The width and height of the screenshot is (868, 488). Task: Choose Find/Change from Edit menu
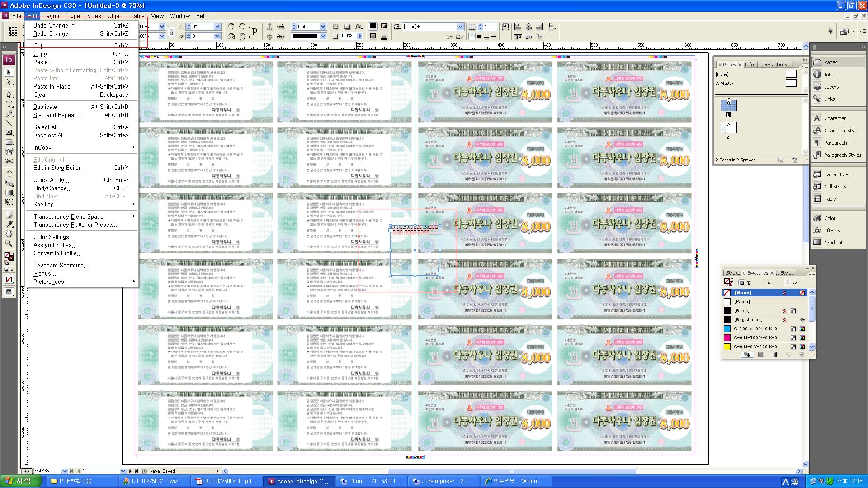tap(52, 188)
